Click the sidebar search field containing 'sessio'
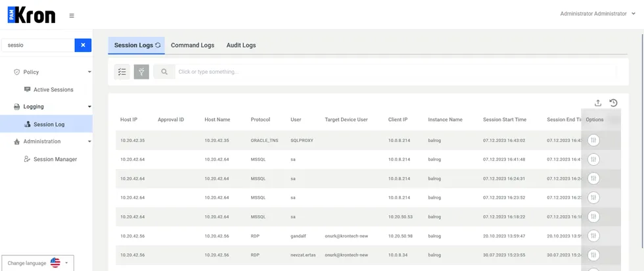 pyautogui.click(x=38, y=45)
